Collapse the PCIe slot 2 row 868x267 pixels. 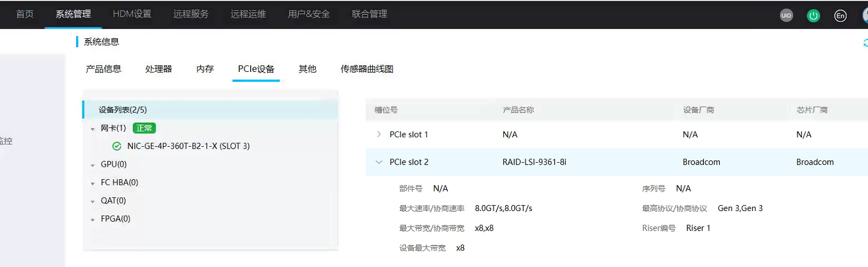click(x=379, y=162)
